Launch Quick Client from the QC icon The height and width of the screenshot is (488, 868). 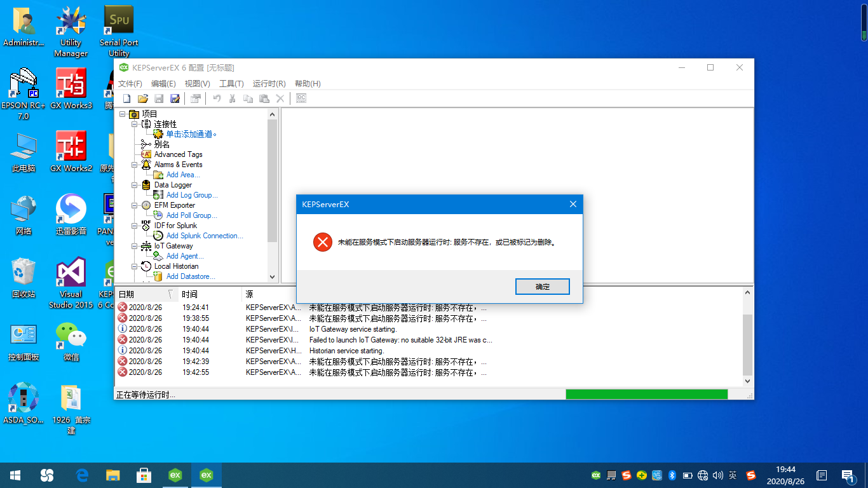[x=301, y=98]
